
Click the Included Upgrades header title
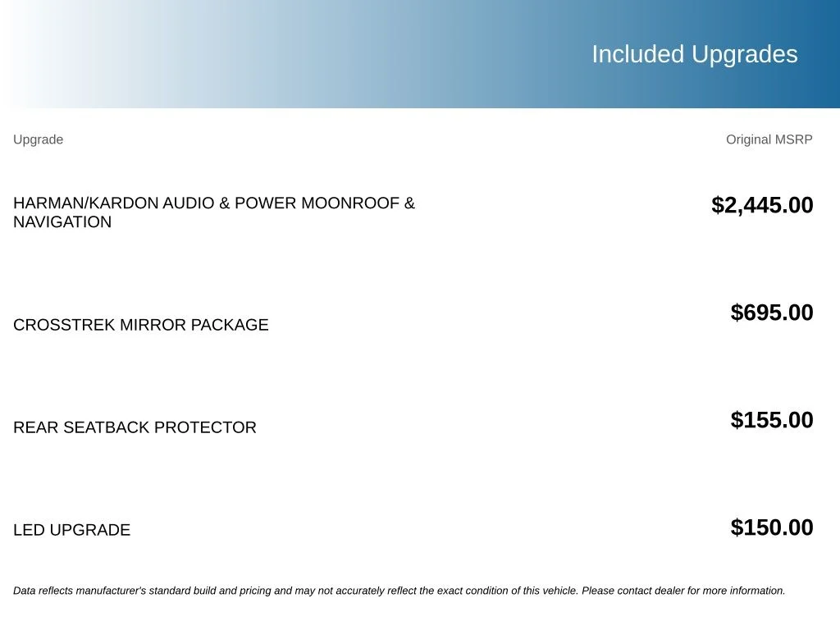click(694, 54)
